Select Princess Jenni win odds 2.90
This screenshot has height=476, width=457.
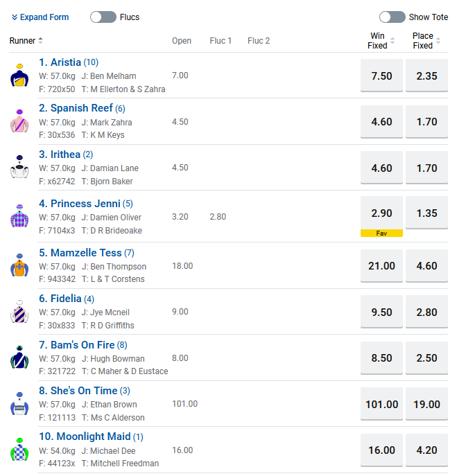[381, 213]
